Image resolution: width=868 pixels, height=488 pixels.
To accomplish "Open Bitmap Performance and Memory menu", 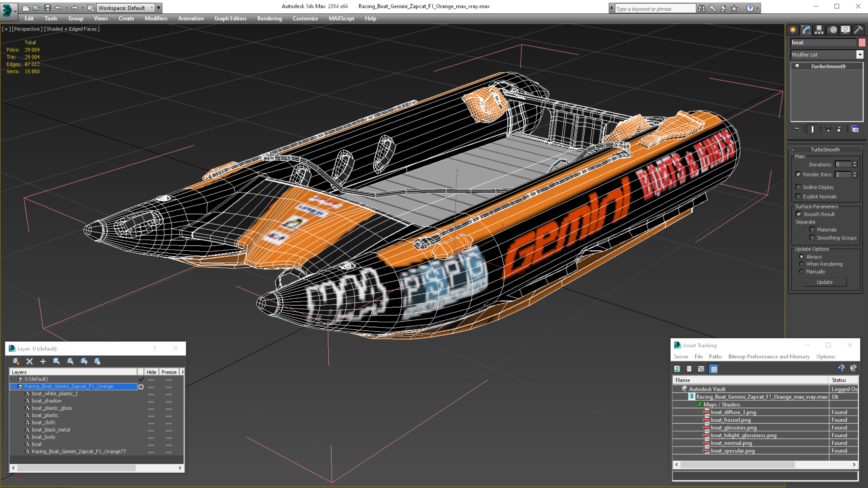I will coord(769,356).
